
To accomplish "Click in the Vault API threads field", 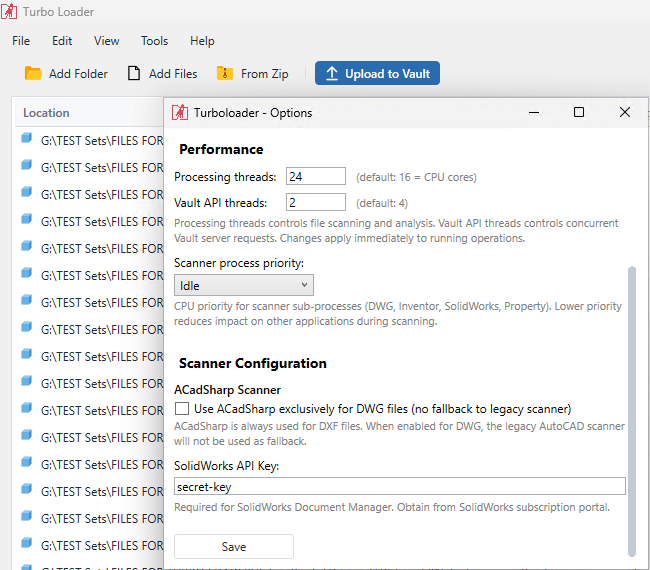I will [315, 202].
